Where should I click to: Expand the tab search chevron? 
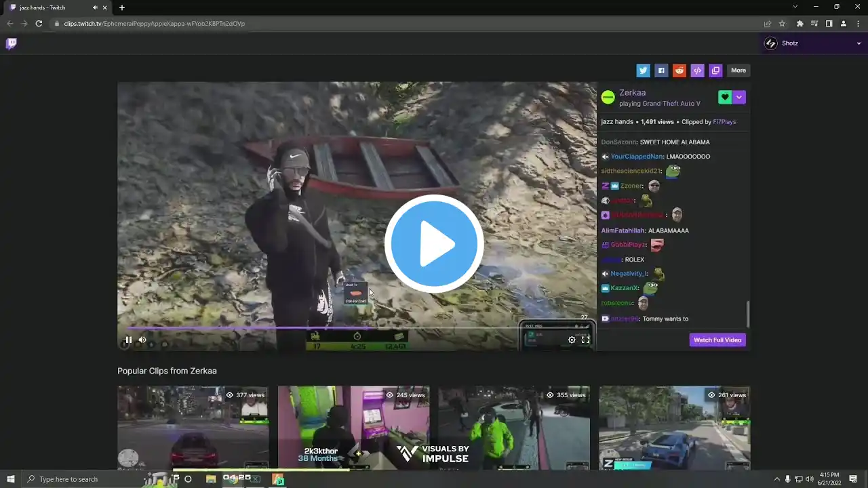[795, 7]
